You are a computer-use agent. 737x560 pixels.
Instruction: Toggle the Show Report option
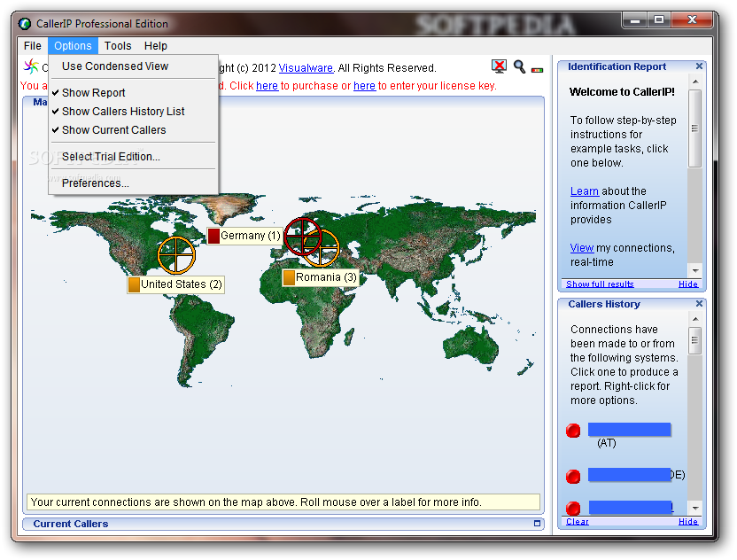(134, 93)
